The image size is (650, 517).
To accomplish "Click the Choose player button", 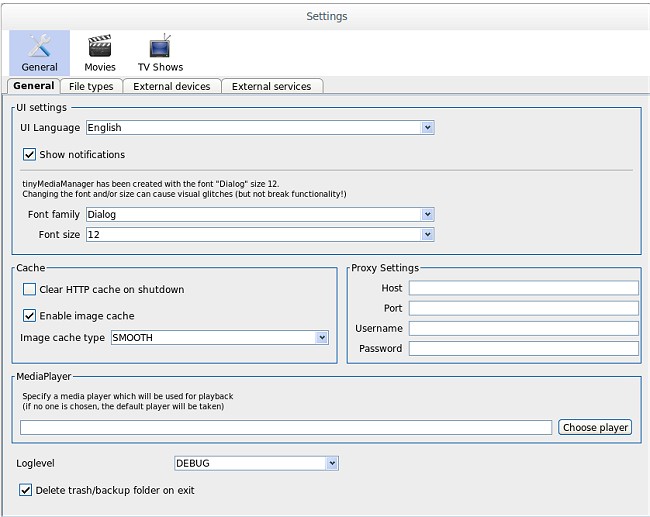I will click(595, 428).
